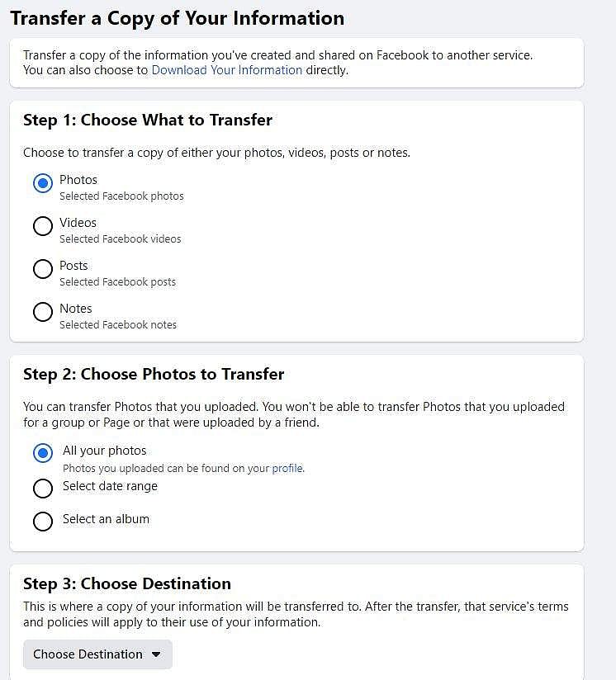Image resolution: width=616 pixels, height=680 pixels.
Task: Click the "Selected Facebook posts" caption
Action: [117, 282]
